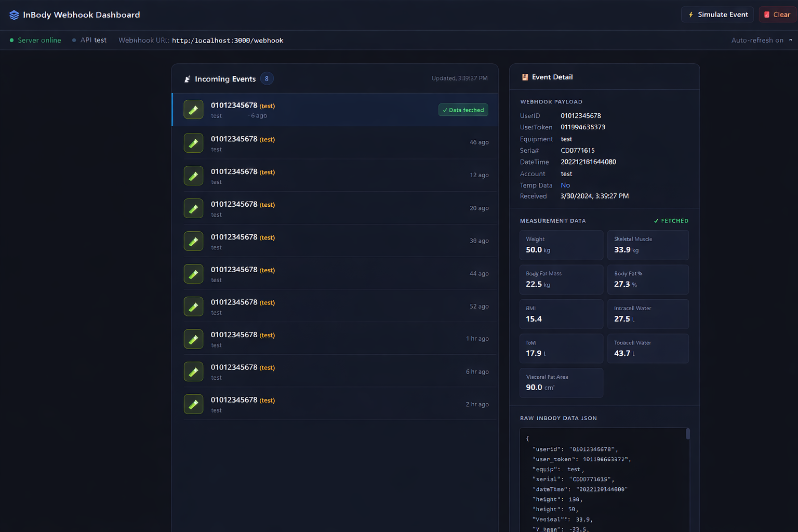Click the Simulate Event button

tap(717, 15)
